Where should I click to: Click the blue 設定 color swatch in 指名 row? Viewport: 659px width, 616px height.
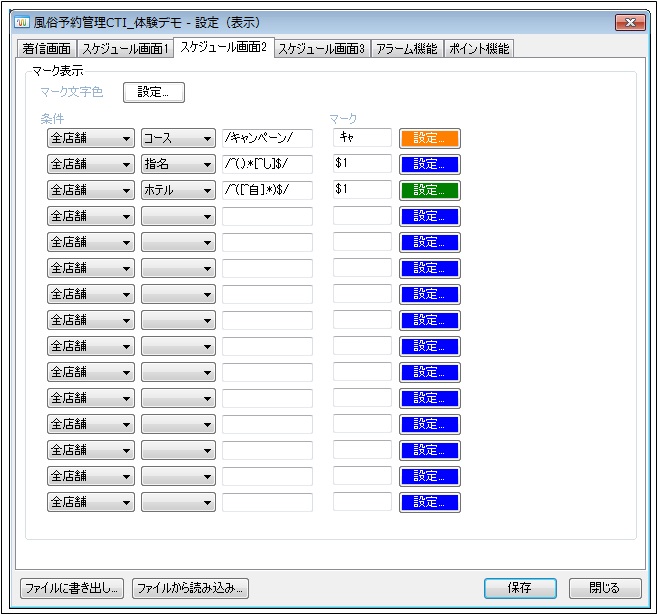pyautogui.click(x=429, y=164)
